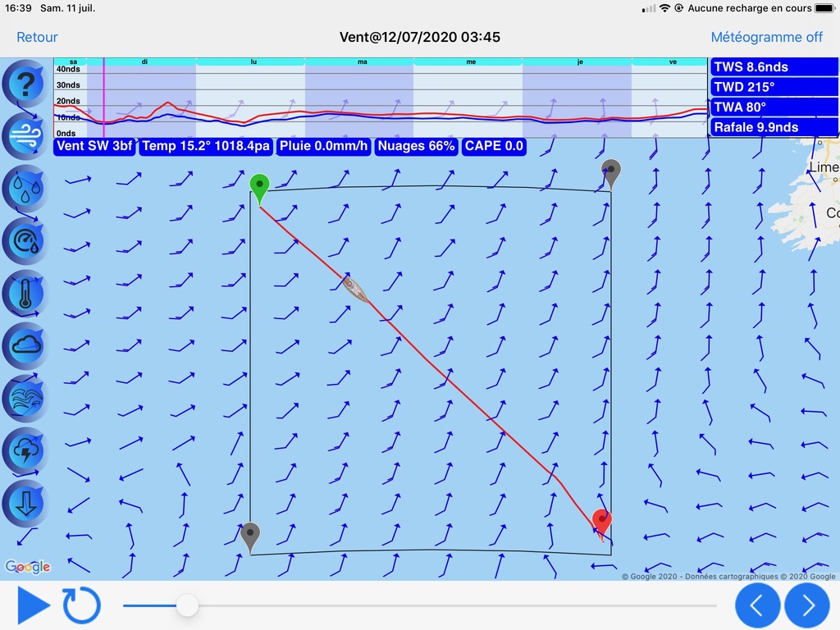
Task: Go back with Retour
Action: (37, 37)
